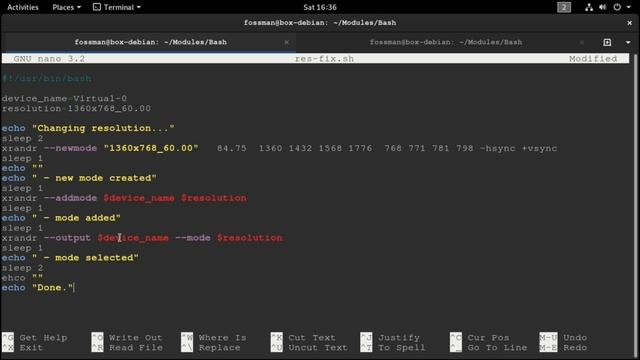This screenshot has height=360, width=640.
Task: Click the Justify shortcut
Action: pos(390,338)
